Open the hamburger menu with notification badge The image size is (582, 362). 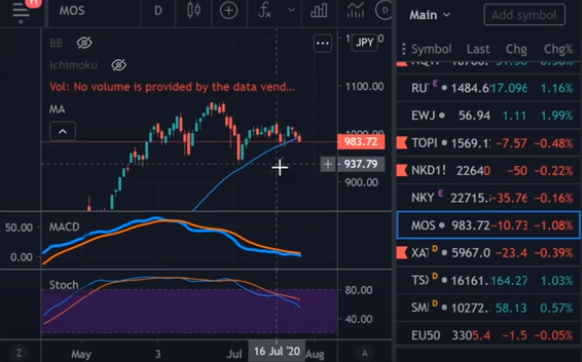click(21, 10)
